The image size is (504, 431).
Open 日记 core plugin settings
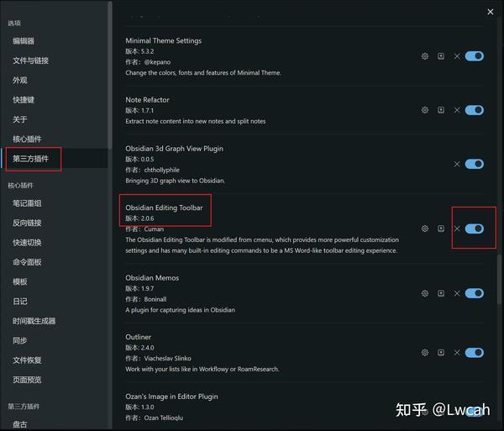click(20, 301)
